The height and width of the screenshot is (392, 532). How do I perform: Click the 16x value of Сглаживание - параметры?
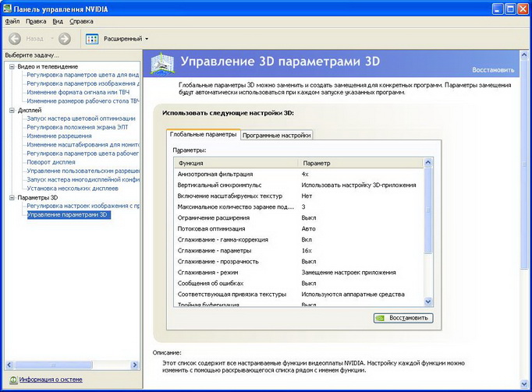[307, 251]
